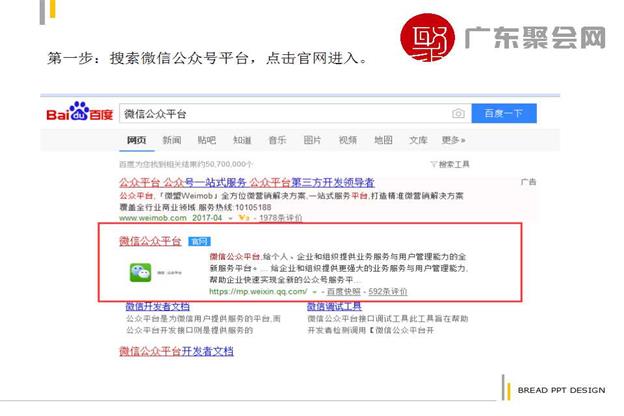Image resolution: width=624 pixels, height=416 pixels.
Task: Click the camera image-search icon
Action: click(x=458, y=114)
